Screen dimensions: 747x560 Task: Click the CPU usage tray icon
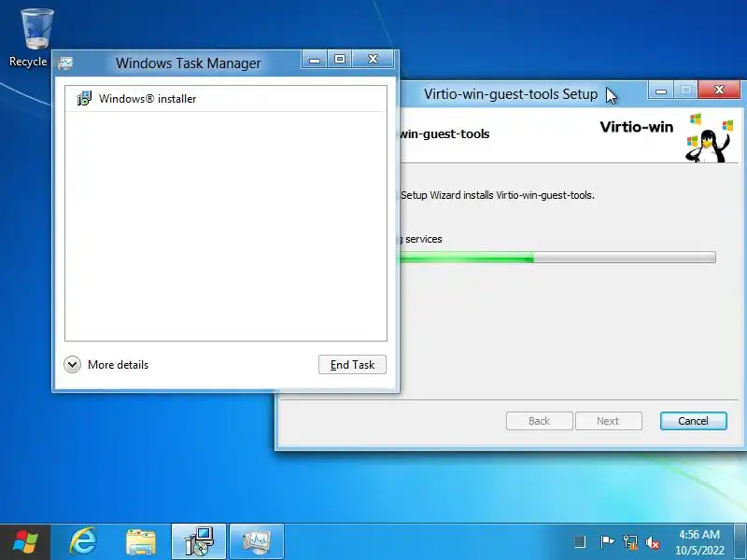pos(580,542)
